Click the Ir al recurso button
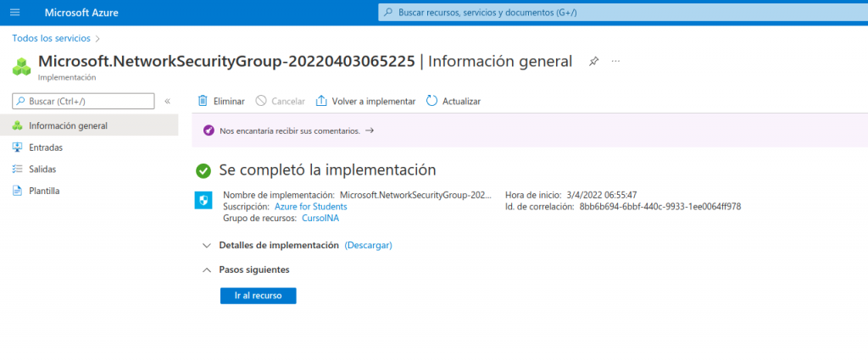The width and height of the screenshot is (868, 361). tap(258, 296)
